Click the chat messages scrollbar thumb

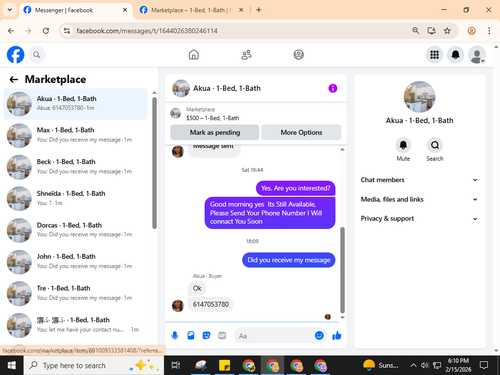(x=342, y=270)
